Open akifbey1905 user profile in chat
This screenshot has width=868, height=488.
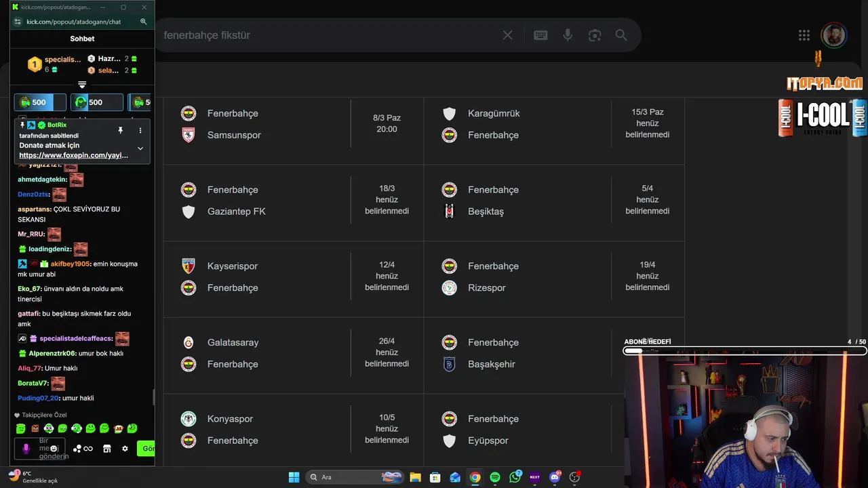coord(70,264)
